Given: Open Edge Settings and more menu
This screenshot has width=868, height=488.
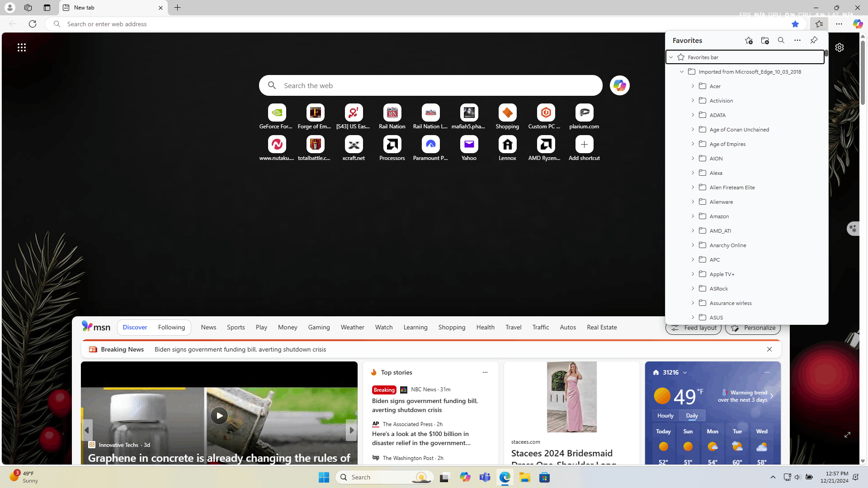Looking at the screenshot, I should click(x=839, y=24).
